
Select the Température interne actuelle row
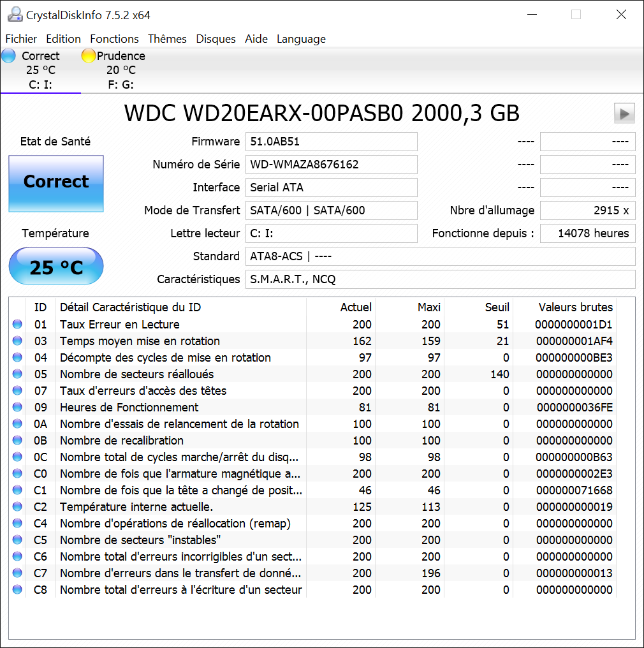coord(314,506)
